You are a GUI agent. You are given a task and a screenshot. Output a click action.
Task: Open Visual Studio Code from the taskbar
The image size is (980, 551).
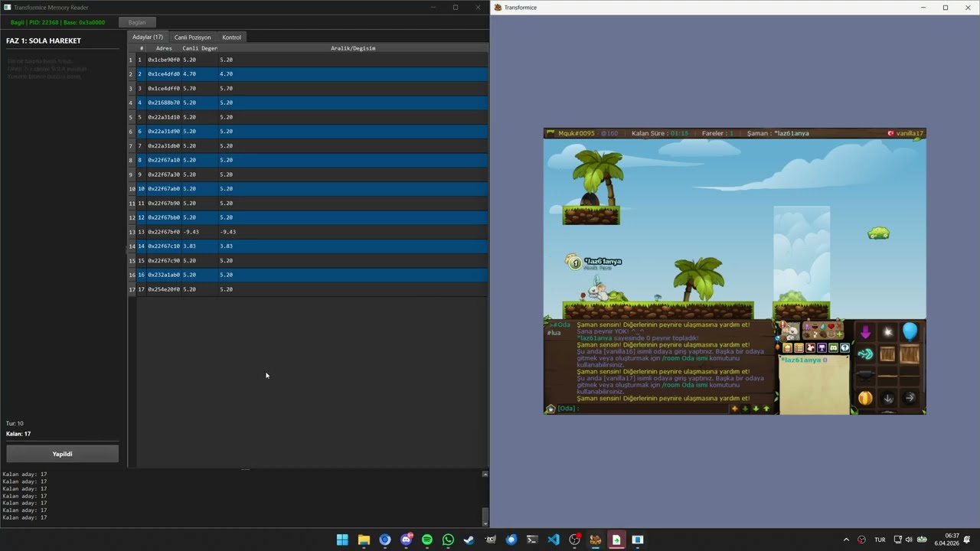coord(554,540)
